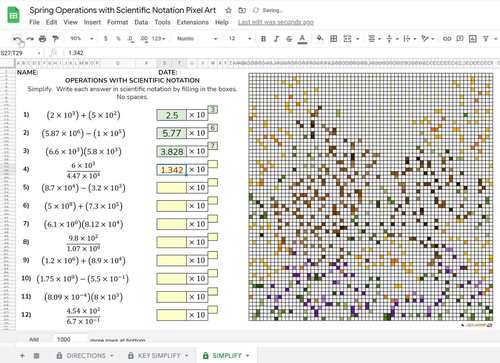
Task: Open the font family dropdown
Action: tap(197, 39)
